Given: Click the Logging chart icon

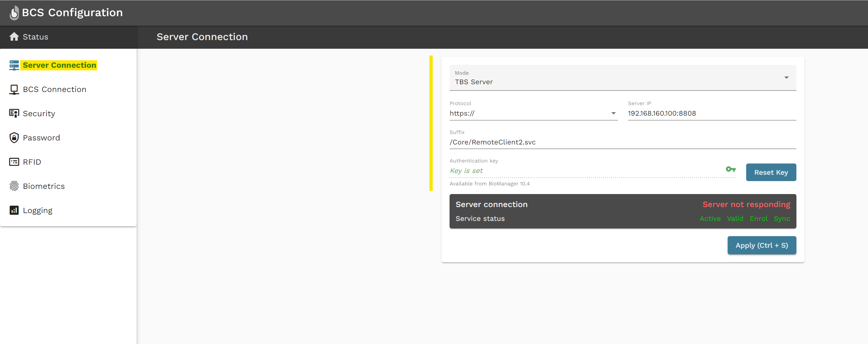Looking at the screenshot, I should [14, 210].
